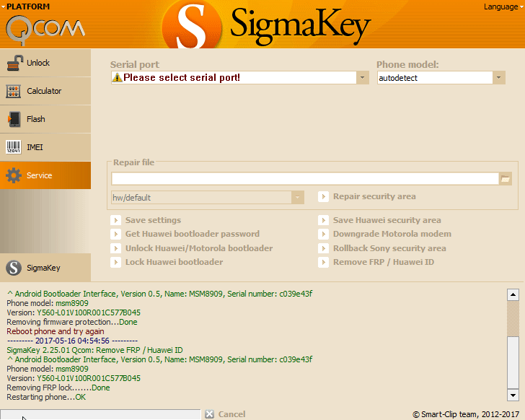Viewport: 525px width, 420px height.
Task: Click the 'Reboot phone and try again' log line
Action: (56, 331)
